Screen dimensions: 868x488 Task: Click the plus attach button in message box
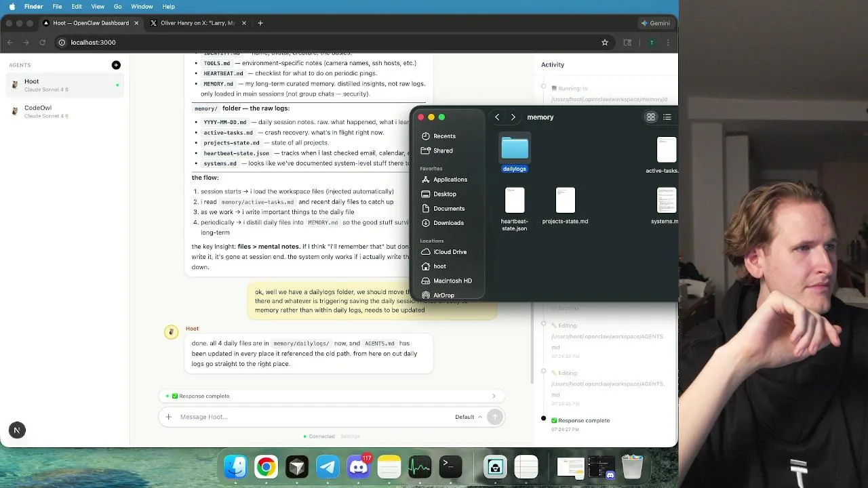[x=169, y=417]
